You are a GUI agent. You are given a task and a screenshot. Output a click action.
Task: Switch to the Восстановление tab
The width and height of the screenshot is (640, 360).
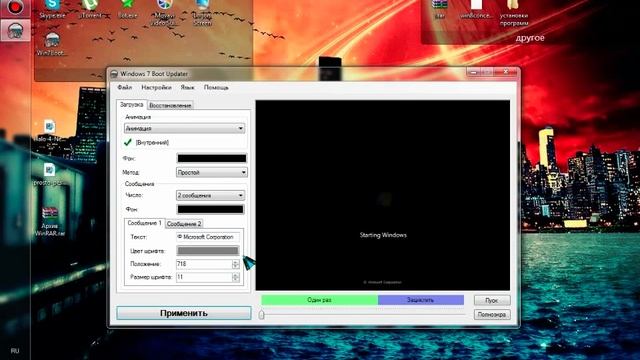click(170, 105)
